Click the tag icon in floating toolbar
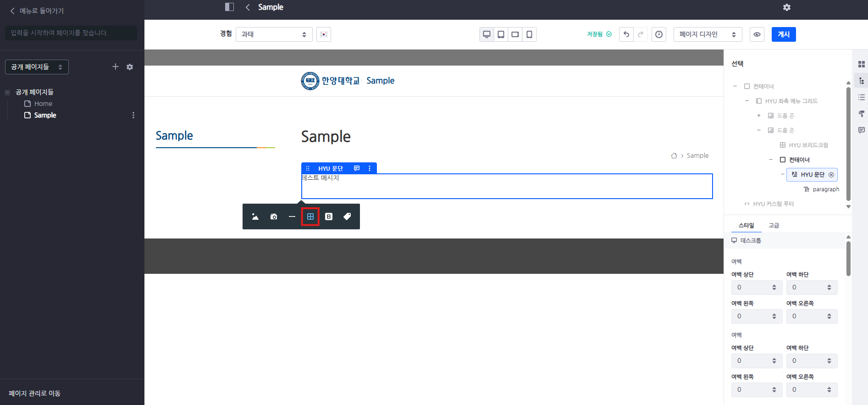868x405 pixels. tap(347, 216)
